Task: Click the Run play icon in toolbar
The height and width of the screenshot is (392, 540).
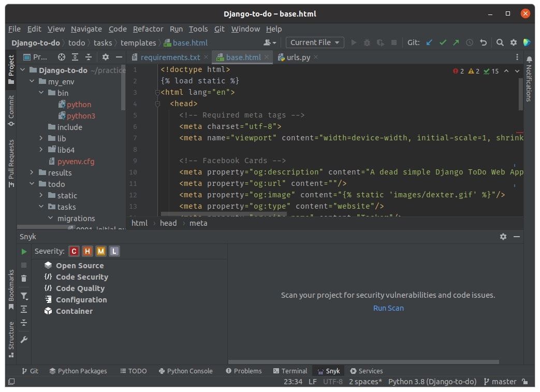Action: (354, 42)
